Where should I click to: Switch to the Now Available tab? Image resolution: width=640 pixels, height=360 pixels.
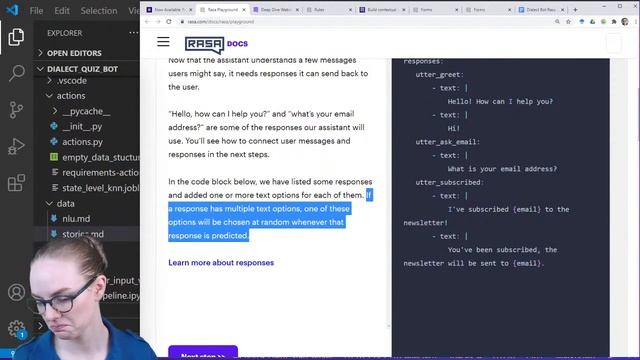coord(169,10)
